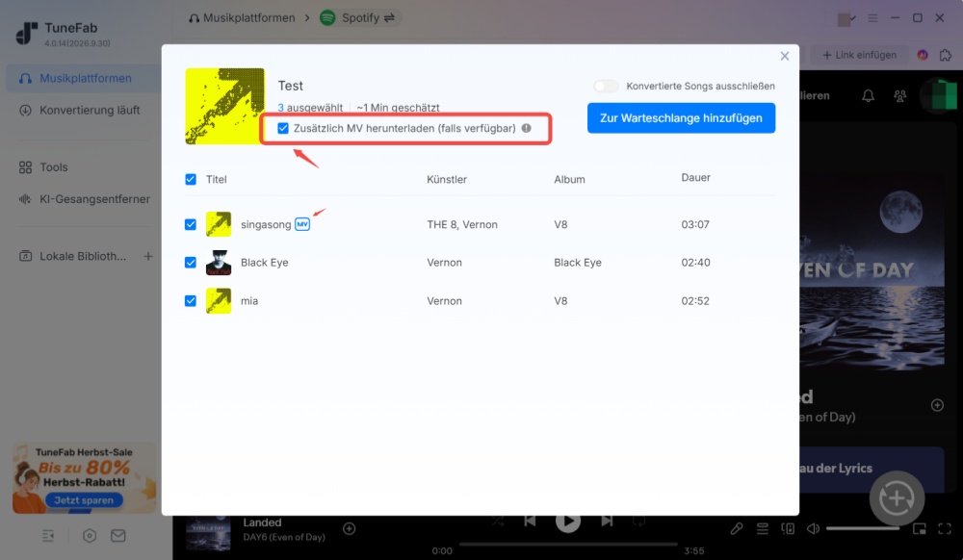963x560 pixels.
Task: Click the Album column header
Action: tap(569, 179)
